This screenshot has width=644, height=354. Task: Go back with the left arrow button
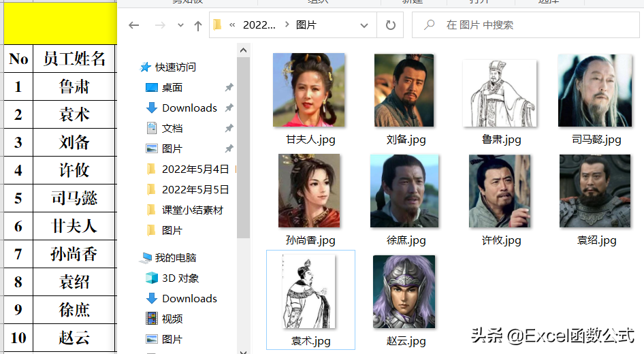(x=134, y=25)
